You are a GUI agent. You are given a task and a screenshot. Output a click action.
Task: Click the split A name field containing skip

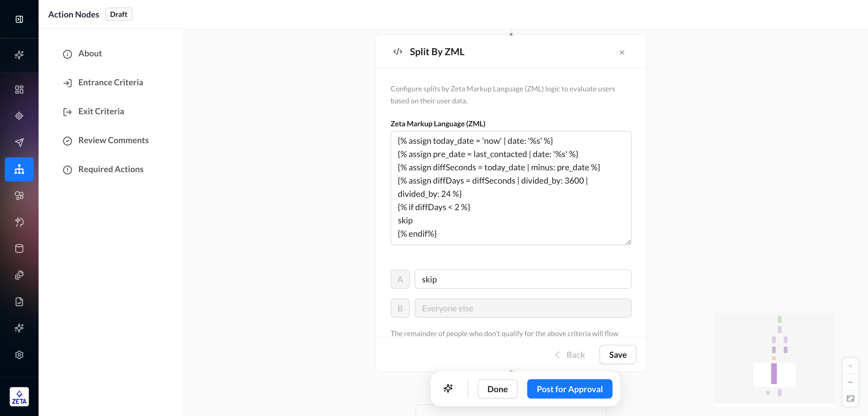[x=523, y=279]
